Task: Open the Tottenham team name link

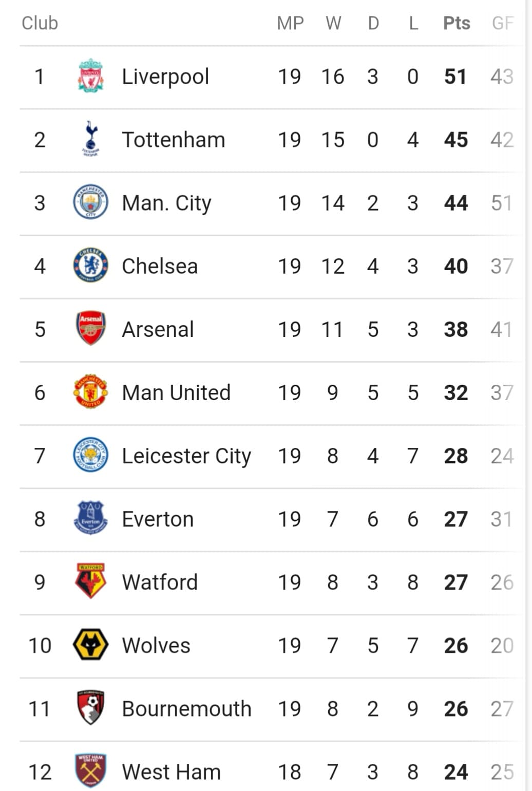Action: click(174, 140)
